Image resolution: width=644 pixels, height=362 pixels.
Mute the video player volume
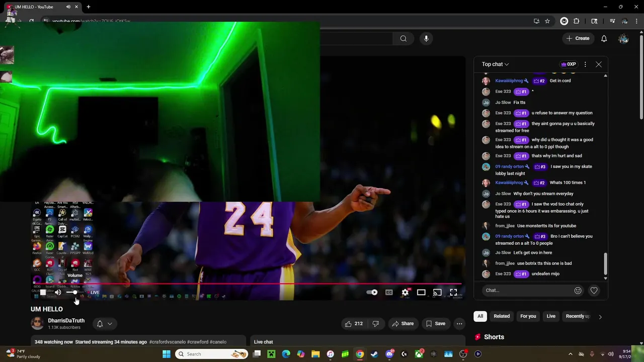click(x=58, y=292)
